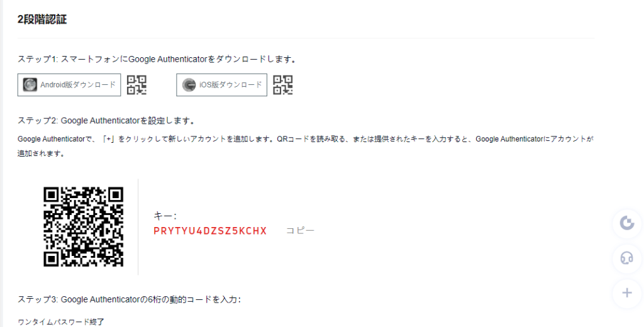The height and width of the screenshot is (327, 644).
Task: Click the top circular floating icon on the right
Action: pos(627,223)
